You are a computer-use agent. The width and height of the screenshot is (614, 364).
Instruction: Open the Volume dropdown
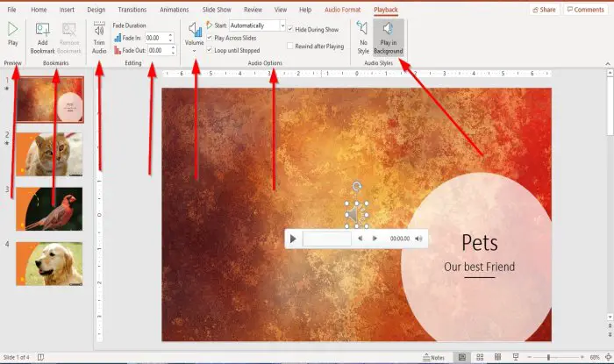coord(194,38)
